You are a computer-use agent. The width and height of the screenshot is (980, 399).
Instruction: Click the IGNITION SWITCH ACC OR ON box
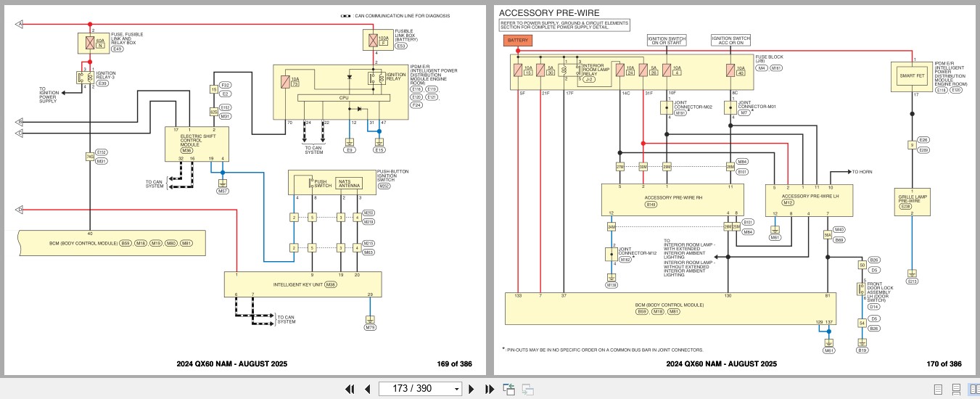(730, 41)
